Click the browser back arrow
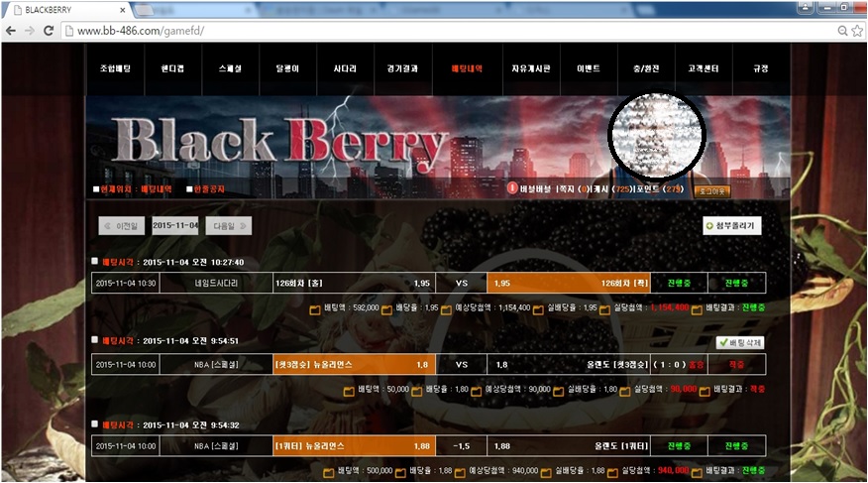This screenshot has width=868, height=483. click(11, 31)
